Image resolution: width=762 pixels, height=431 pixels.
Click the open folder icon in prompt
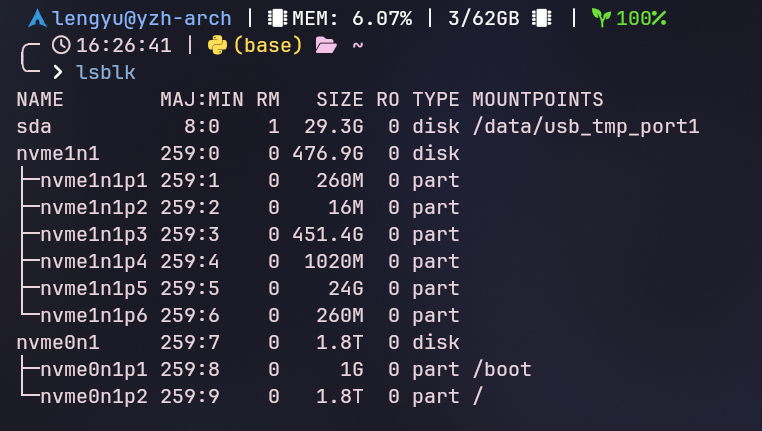325,45
